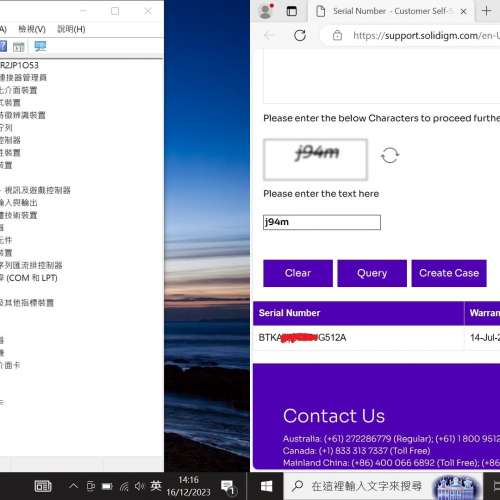Switch to Serial Number - Customer Self tab
This screenshot has width=500, height=500.
pyautogui.click(x=392, y=11)
